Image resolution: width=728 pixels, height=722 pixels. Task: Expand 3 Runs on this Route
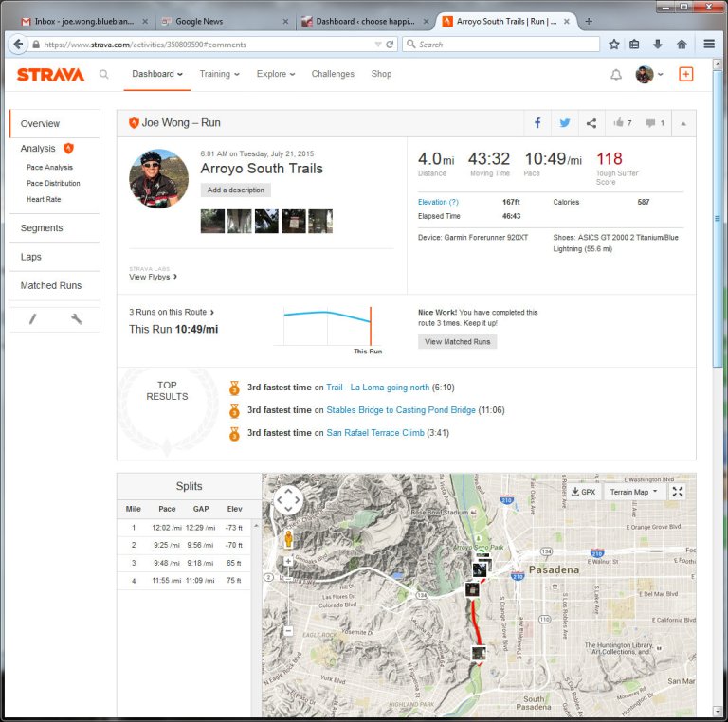click(x=172, y=312)
